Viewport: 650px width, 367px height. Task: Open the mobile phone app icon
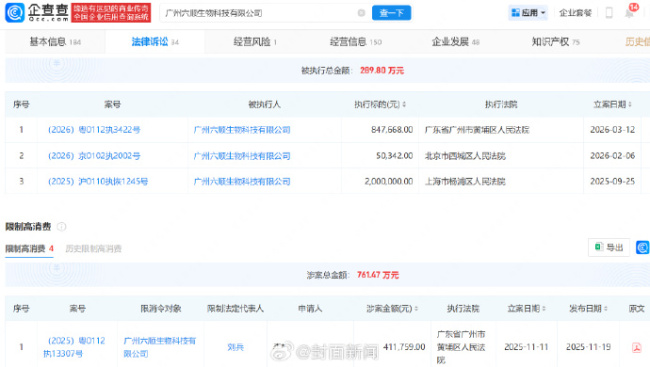point(609,13)
